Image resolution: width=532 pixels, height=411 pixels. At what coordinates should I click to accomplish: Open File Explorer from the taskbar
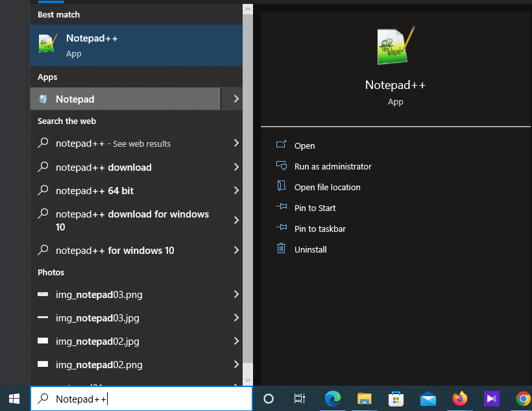pos(364,399)
